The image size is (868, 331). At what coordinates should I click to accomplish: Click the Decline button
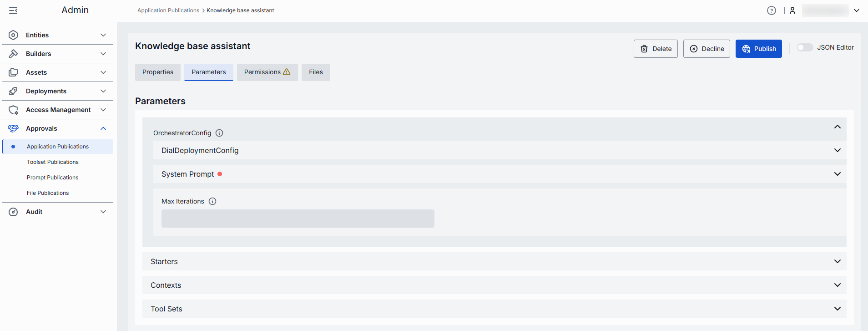(707, 49)
